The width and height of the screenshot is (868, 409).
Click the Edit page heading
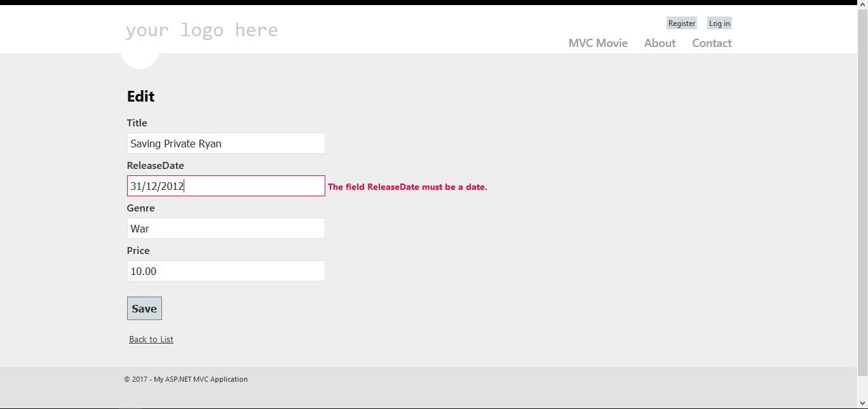click(140, 97)
